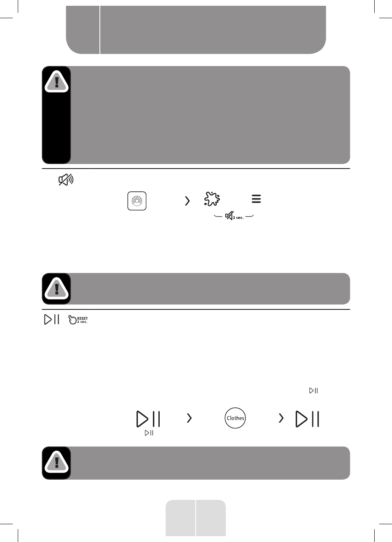Viewport: 392px width, 542px height.
Task: Click the chevron after the drum button
Action: pyautogui.click(x=187, y=201)
